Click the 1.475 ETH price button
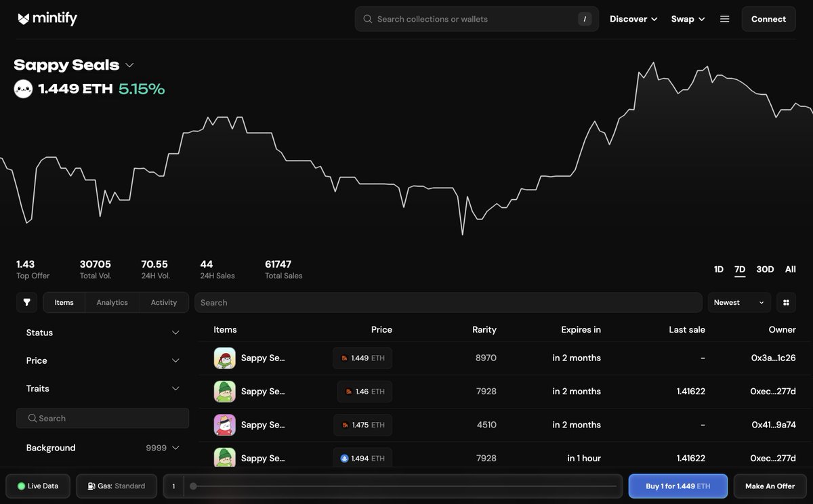 362,425
